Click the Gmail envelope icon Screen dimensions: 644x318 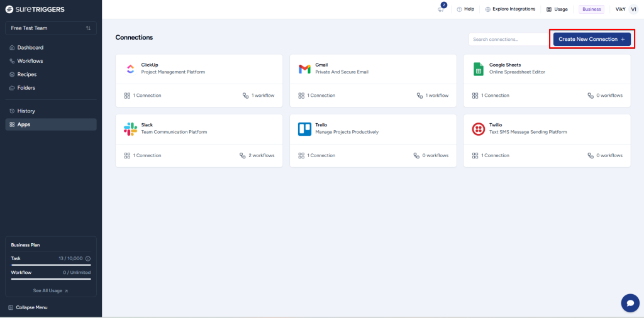(x=304, y=69)
